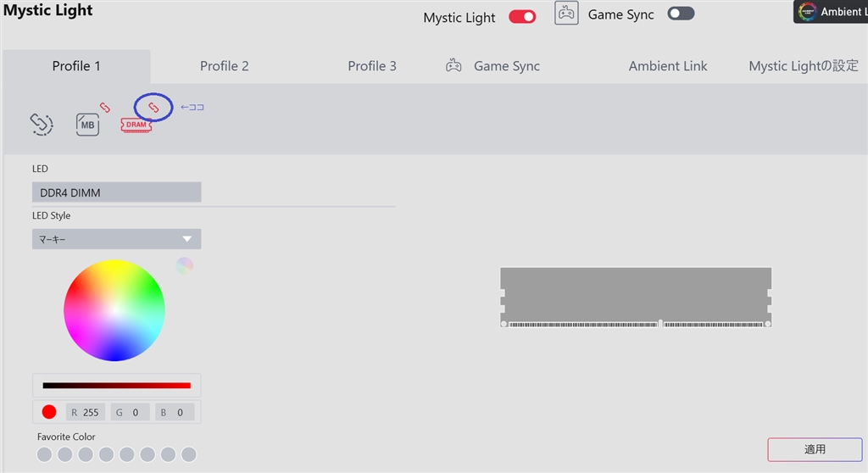Select the seventh Favorite Color slot
The height and width of the screenshot is (473, 868).
click(x=169, y=454)
